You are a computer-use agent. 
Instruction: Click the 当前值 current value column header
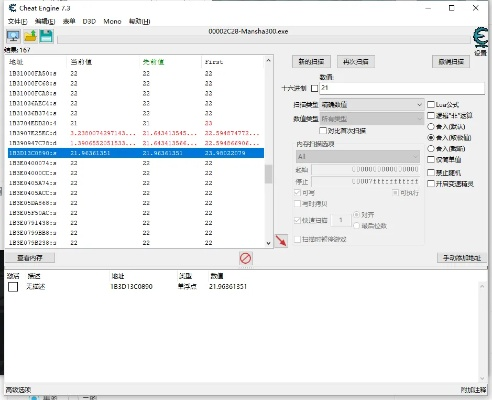click(103, 62)
